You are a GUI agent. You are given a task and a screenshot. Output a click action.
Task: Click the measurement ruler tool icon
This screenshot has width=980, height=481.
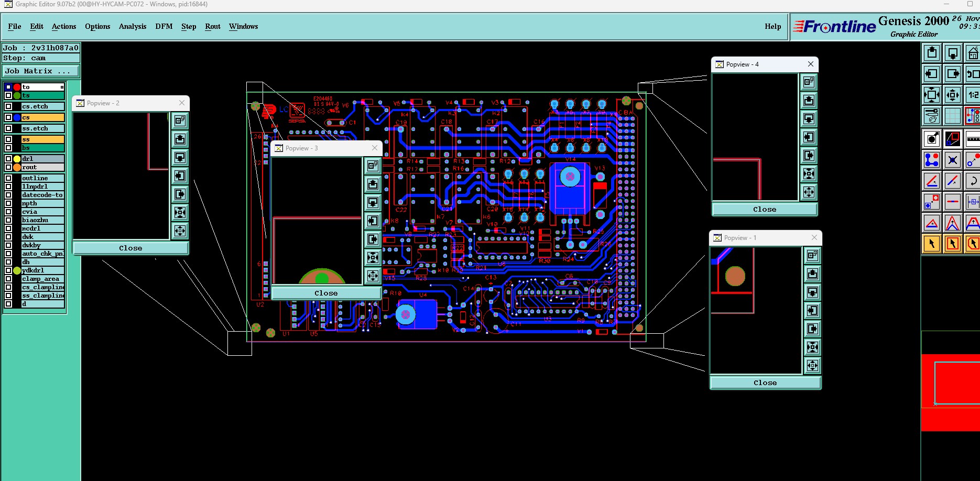(973, 139)
